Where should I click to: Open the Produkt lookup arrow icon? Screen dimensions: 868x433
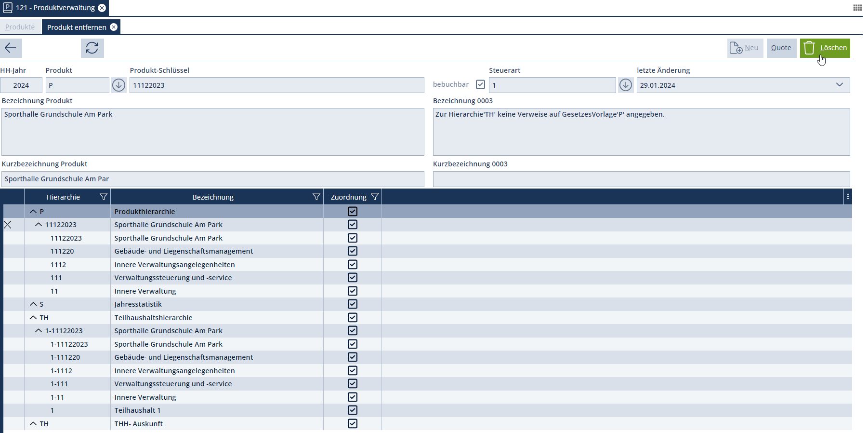pos(118,85)
